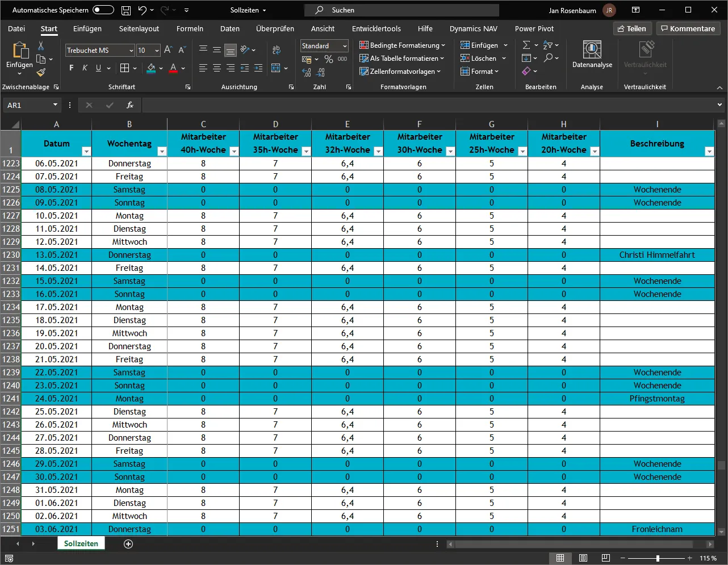
Task: Click the wrap text icon
Action: click(x=276, y=50)
